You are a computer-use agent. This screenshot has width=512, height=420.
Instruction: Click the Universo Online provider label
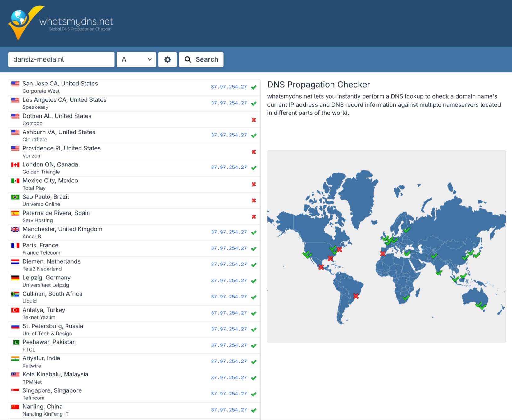pyautogui.click(x=41, y=204)
